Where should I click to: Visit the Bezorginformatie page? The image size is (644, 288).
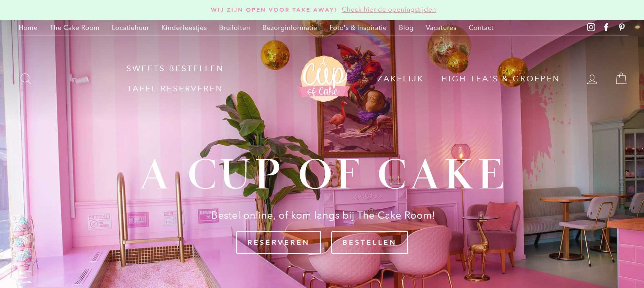[290, 27]
